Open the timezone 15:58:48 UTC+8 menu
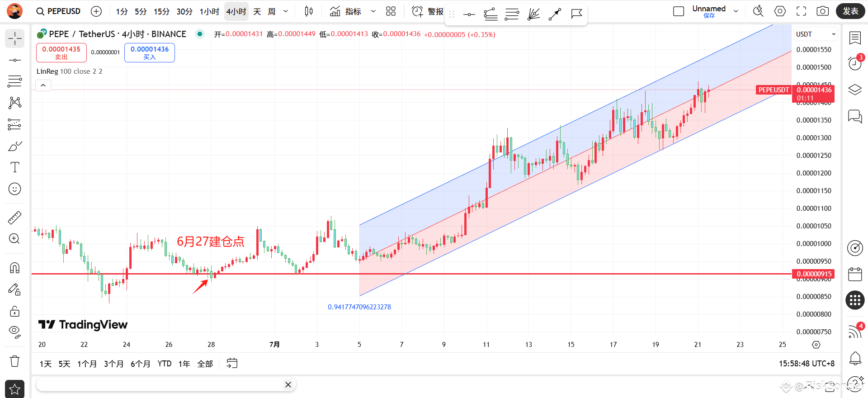Viewport: 868px width, 398px height. point(807,364)
